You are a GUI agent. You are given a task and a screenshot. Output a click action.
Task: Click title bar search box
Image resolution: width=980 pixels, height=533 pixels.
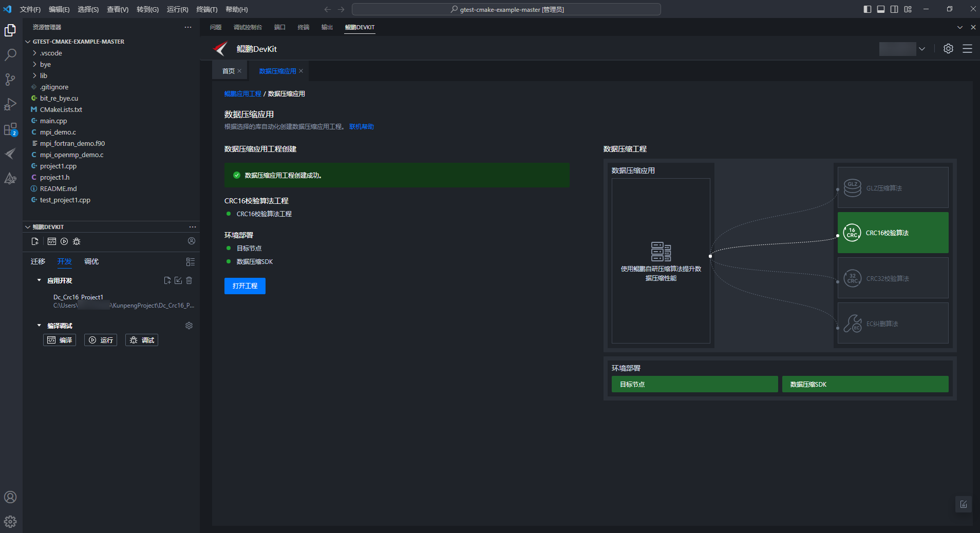pyautogui.click(x=506, y=9)
